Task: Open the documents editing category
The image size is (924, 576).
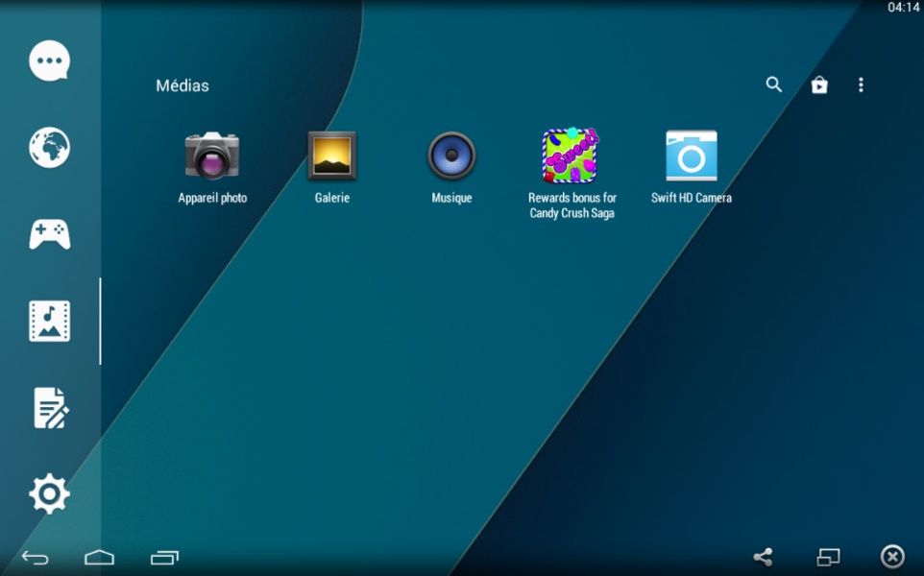Action: pos(51,408)
